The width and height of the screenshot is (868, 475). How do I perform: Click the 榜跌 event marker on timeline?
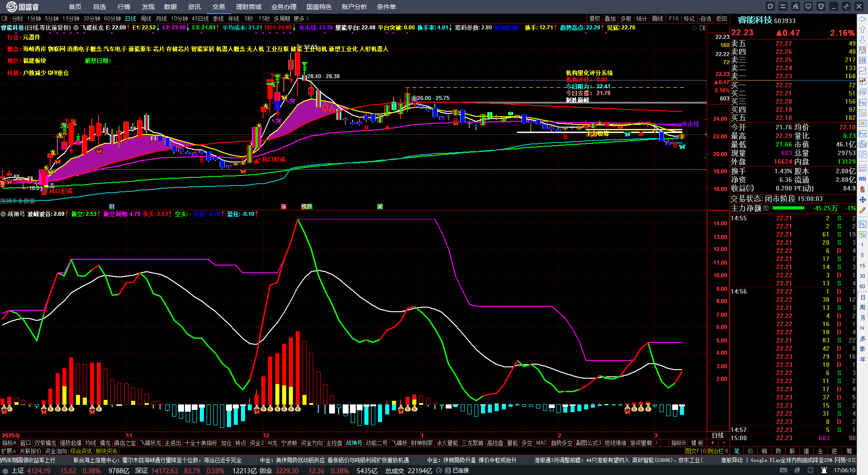[307, 206]
